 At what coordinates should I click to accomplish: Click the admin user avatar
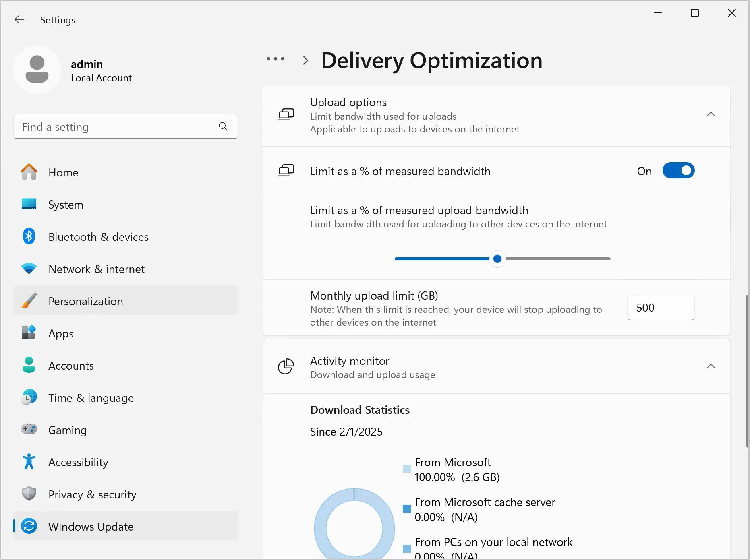click(x=37, y=70)
